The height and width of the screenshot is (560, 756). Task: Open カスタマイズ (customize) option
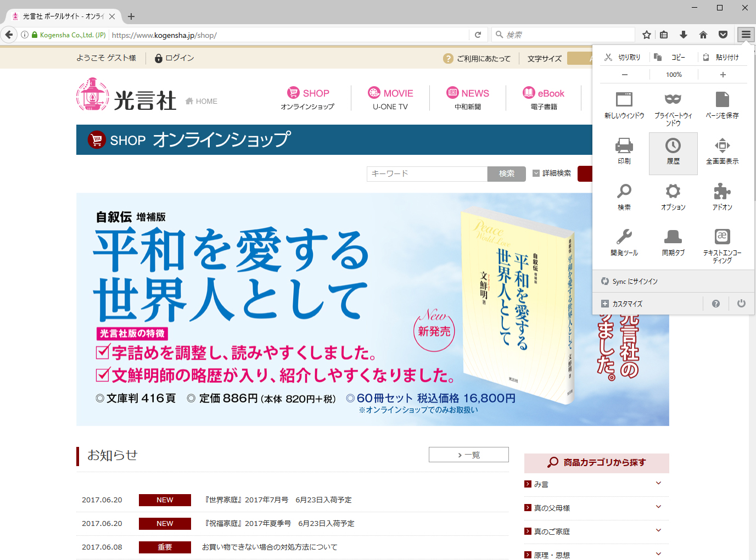648,304
